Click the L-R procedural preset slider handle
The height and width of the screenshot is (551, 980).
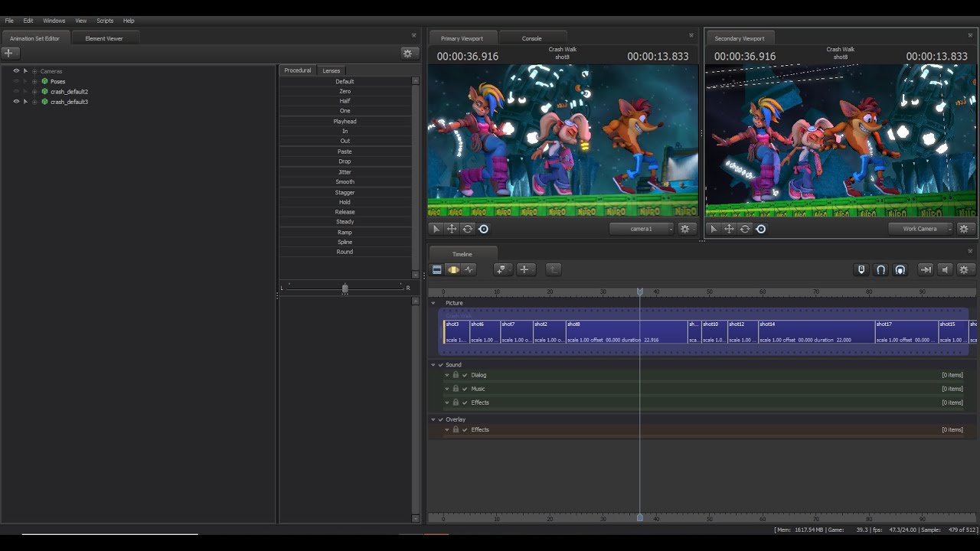345,289
